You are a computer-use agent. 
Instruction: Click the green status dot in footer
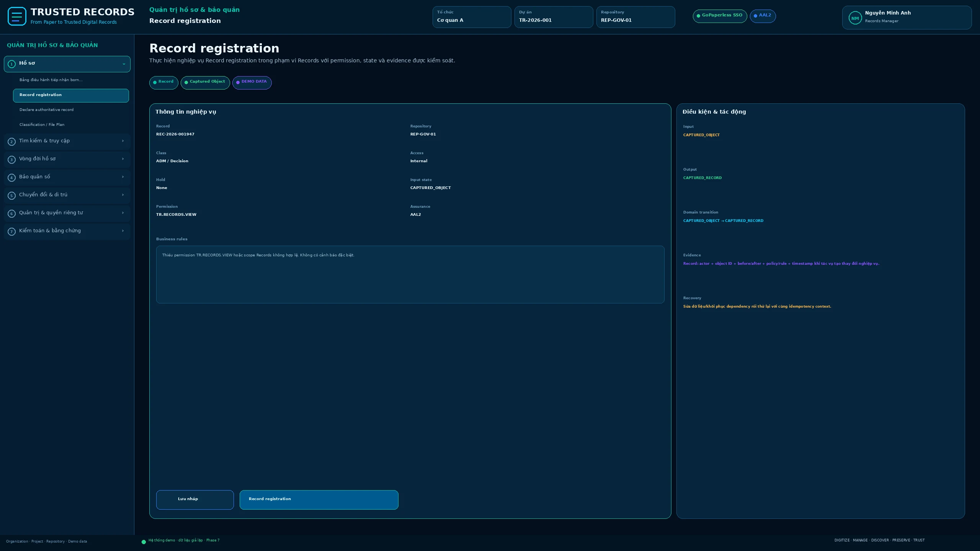tap(144, 542)
